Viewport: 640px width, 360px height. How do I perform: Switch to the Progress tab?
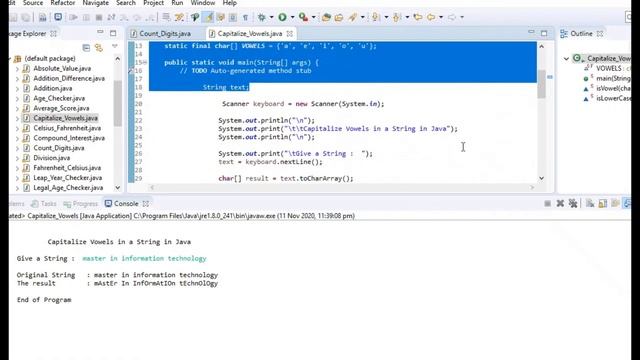(x=81, y=203)
